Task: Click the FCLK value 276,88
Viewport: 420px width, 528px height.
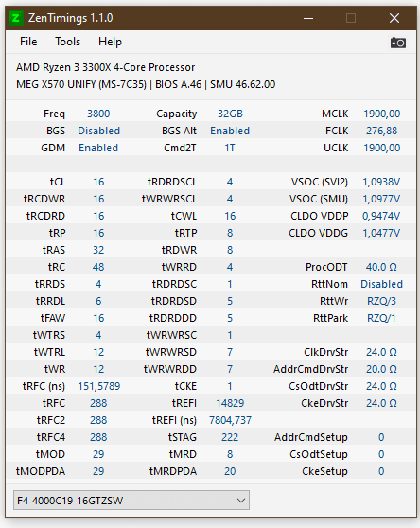Action: [x=382, y=131]
